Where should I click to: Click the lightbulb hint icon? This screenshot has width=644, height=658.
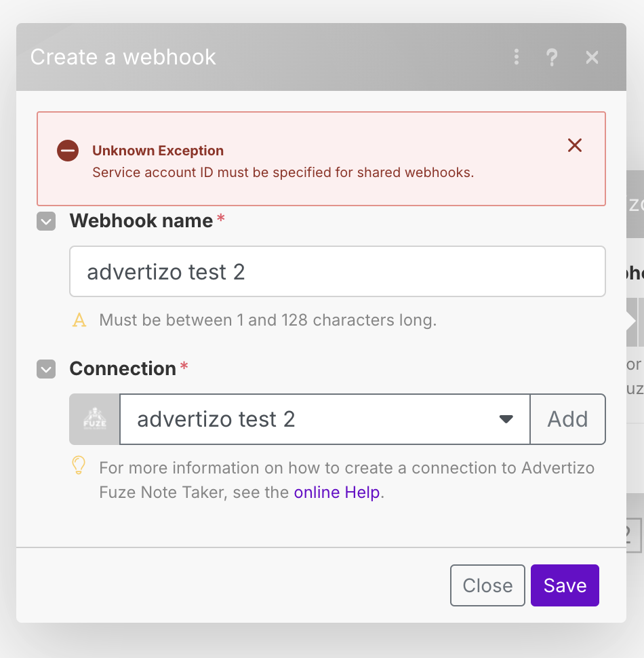point(79,466)
